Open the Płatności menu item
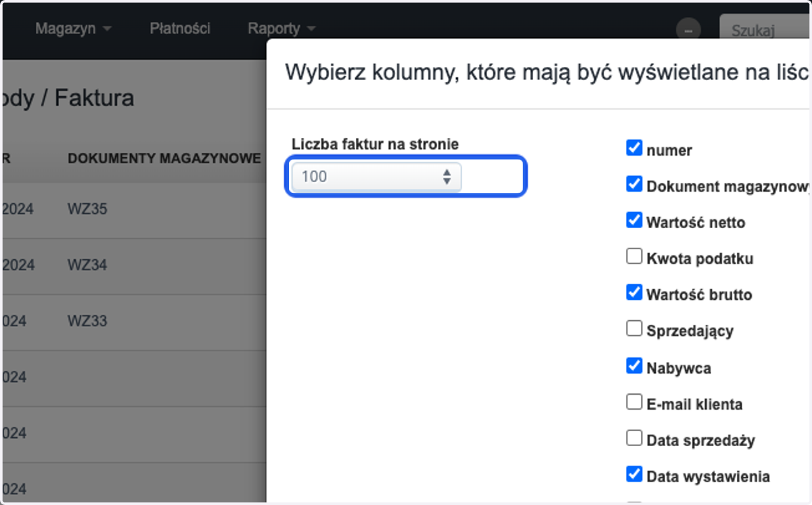812x505 pixels. tap(180, 28)
